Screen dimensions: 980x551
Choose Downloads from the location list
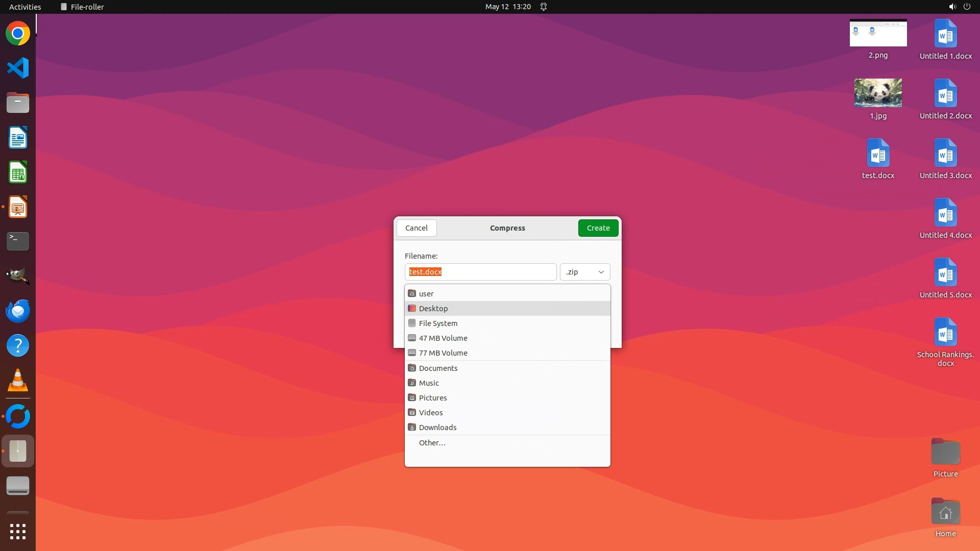pos(437,428)
